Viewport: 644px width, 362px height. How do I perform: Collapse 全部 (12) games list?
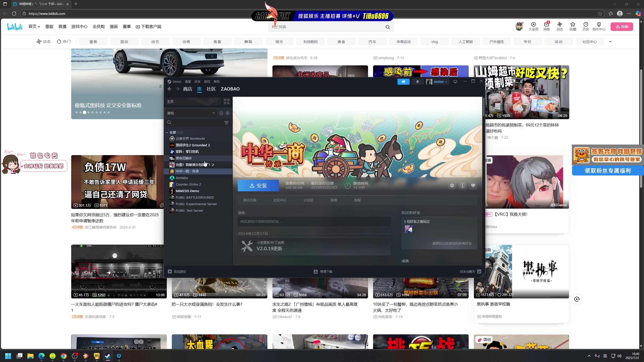(x=167, y=132)
